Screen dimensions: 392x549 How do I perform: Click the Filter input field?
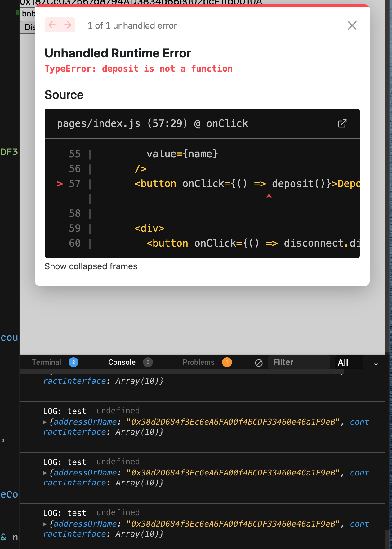pos(299,362)
